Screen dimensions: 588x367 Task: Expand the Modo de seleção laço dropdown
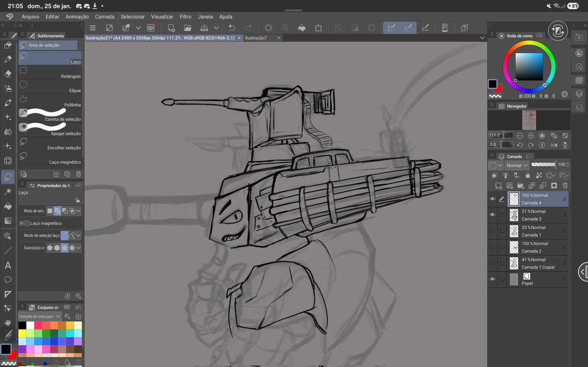(x=77, y=235)
